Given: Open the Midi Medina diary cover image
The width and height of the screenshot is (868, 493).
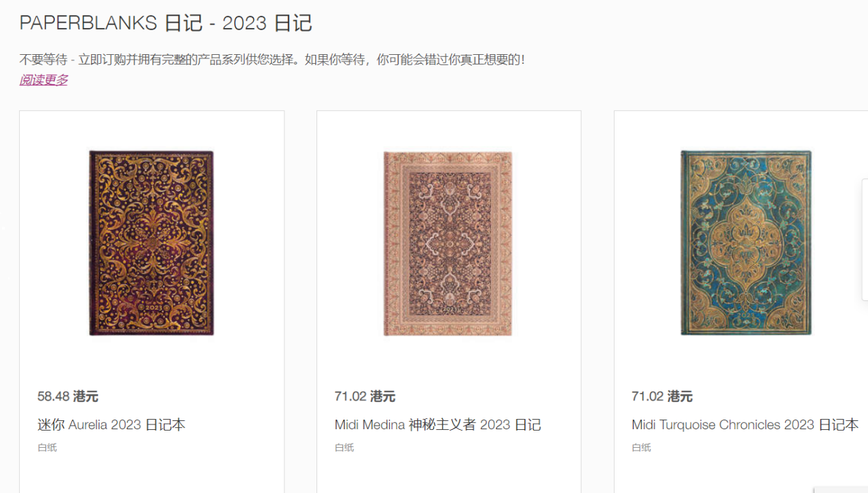Looking at the screenshot, I should click(448, 243).
